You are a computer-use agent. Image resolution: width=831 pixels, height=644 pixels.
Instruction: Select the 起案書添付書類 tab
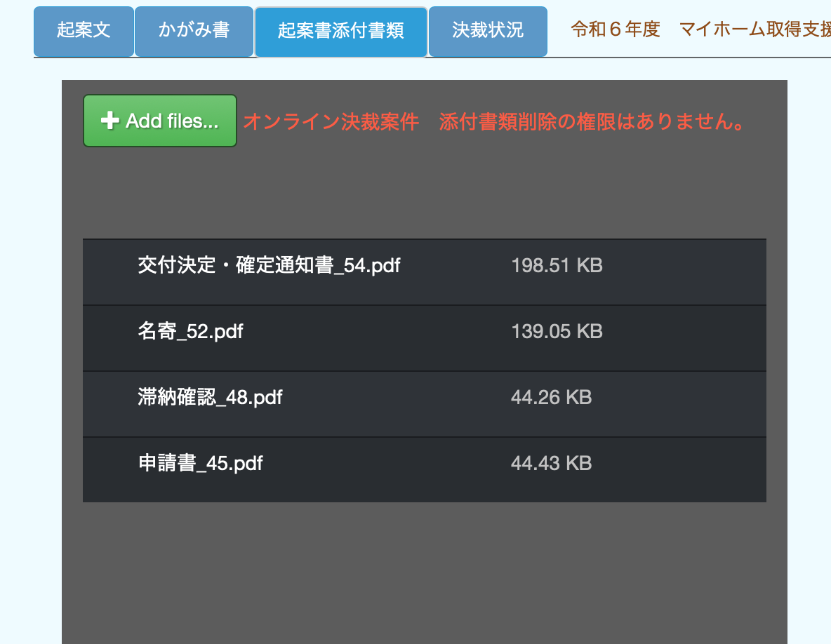pos(341,32)
